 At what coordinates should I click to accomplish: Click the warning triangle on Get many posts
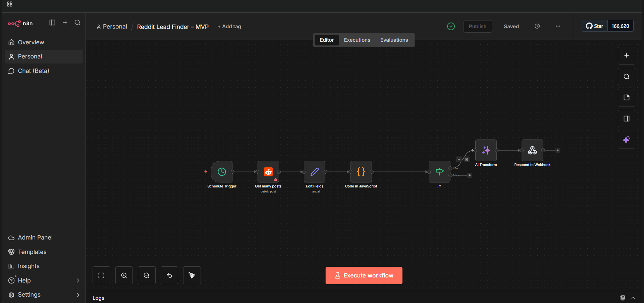(x=276, y=179)
